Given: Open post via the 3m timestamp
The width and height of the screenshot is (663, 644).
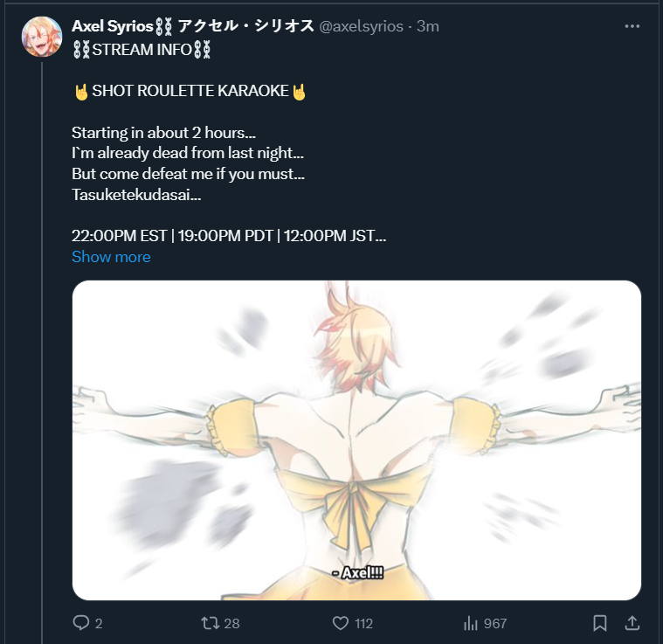Looking at the screenshot, I should click(x=428, y=26).
